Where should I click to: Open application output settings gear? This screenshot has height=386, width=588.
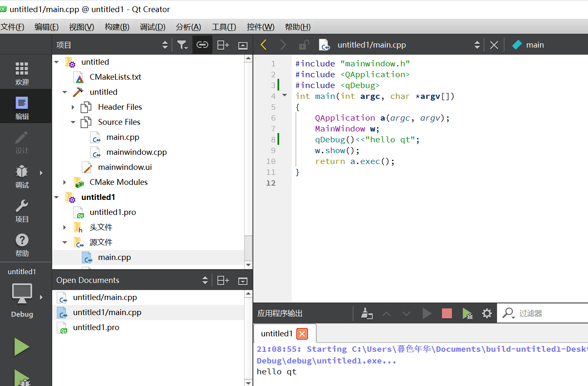[x=487, y=313]
